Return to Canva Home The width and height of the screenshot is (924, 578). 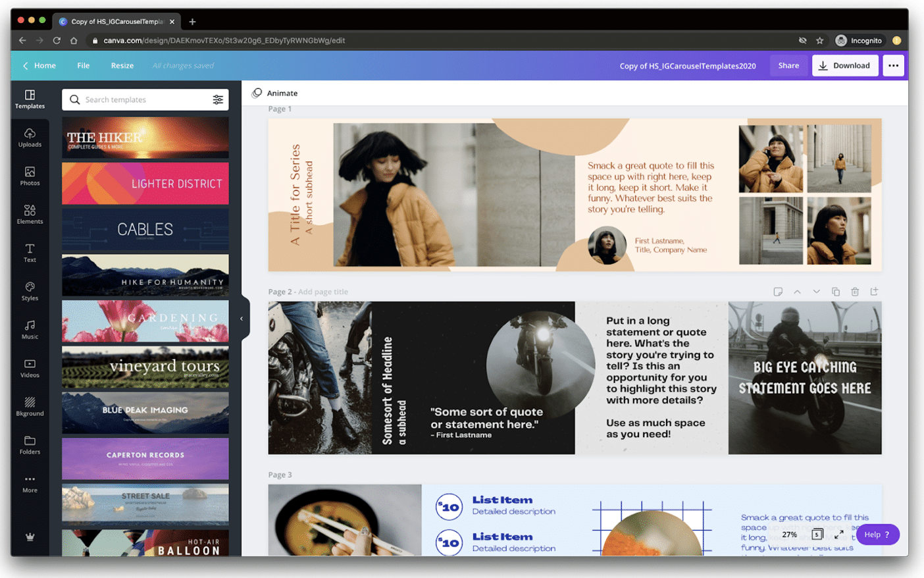39,65
